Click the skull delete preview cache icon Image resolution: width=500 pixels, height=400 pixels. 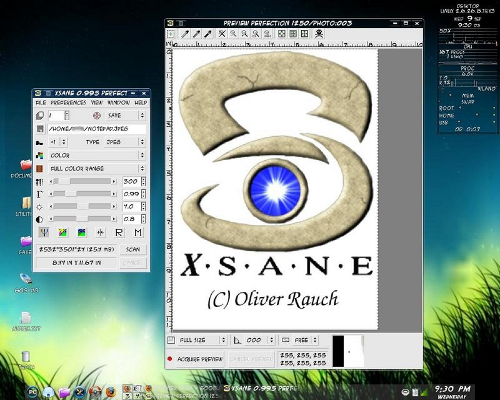(x=319, y=34)
